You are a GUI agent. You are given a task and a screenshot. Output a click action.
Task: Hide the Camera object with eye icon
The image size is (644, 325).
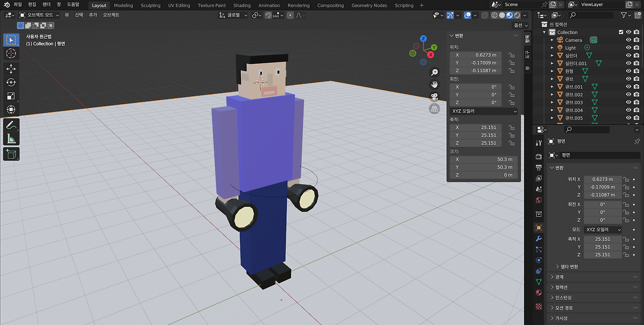(x=628, y=40)
